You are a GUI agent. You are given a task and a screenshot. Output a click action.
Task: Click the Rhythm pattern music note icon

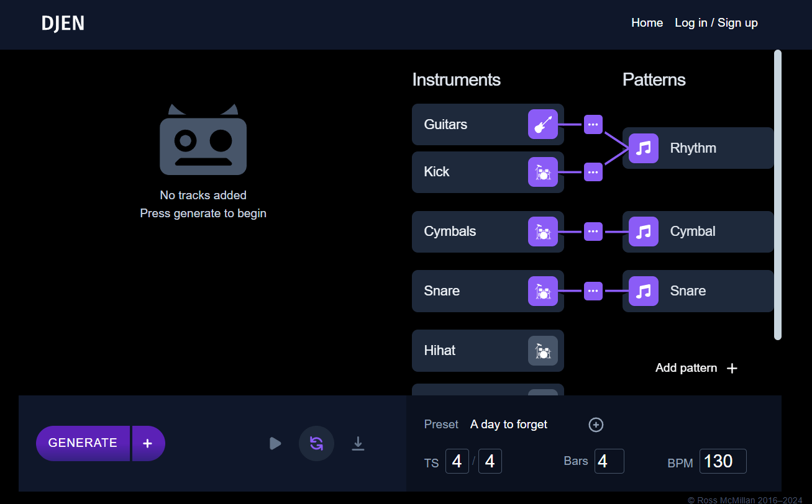pyautogui.click(x=643, y=148)
